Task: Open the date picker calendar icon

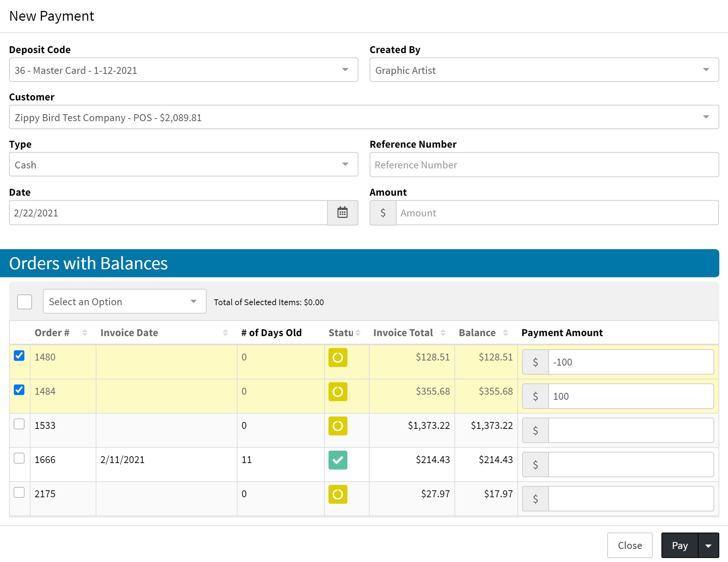Action: click(342, 213)
